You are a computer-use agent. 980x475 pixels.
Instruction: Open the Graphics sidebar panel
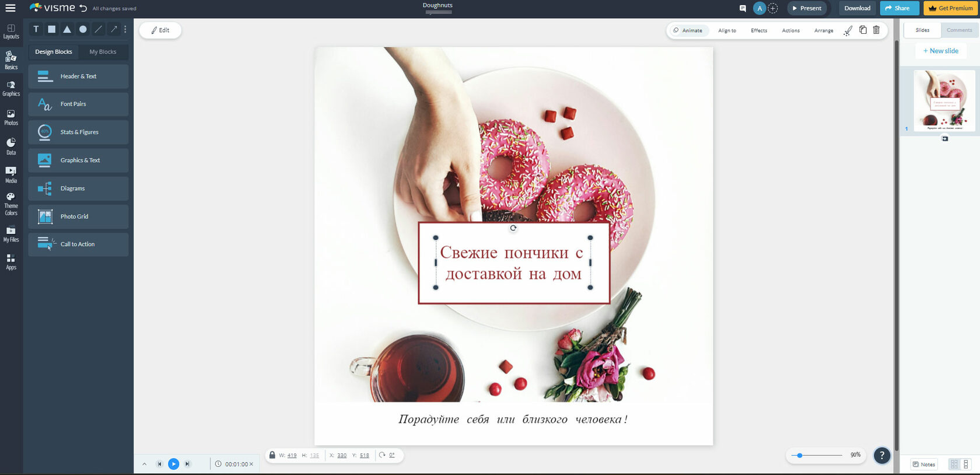click(11, 89)
